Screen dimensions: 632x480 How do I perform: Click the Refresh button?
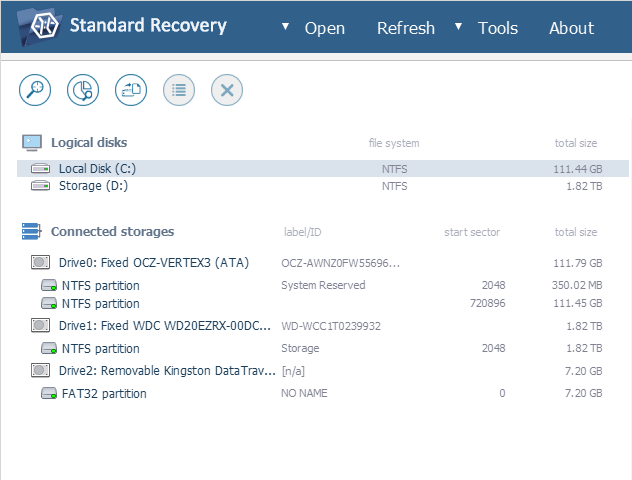[x=405, y=28]
